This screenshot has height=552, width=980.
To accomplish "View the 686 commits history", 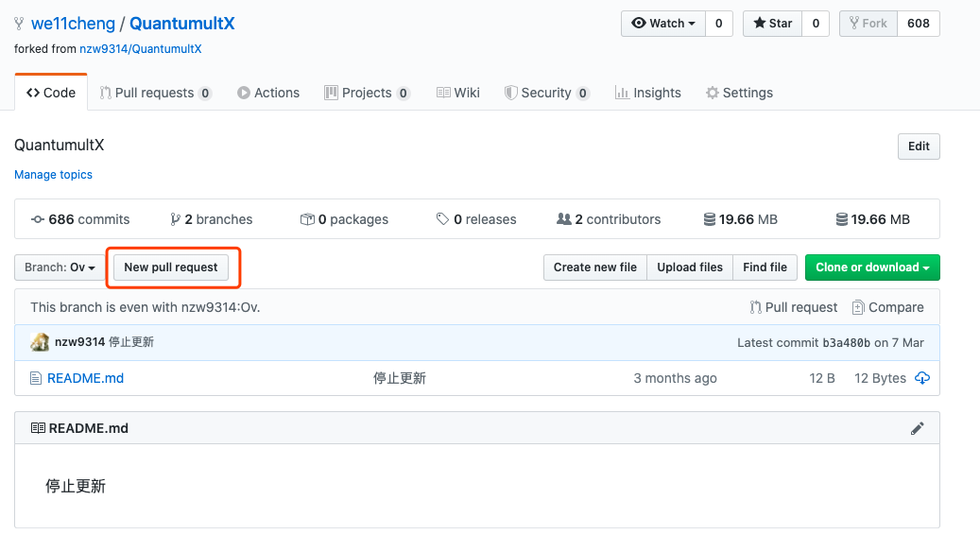I will pos(80,219).
